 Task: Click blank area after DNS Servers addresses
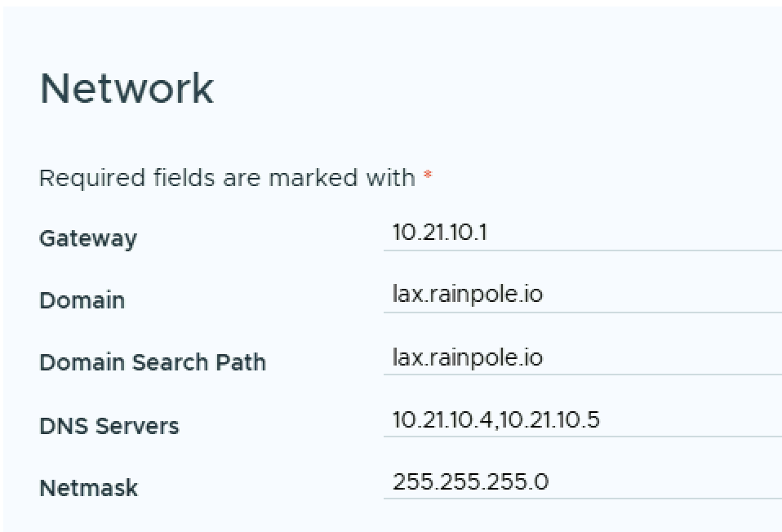694,419
